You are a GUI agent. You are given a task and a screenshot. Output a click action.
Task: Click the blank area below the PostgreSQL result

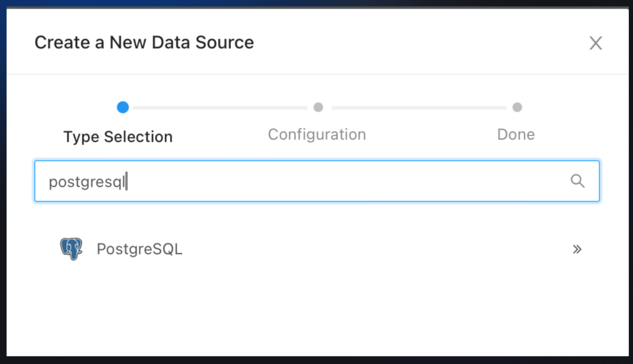316,311
